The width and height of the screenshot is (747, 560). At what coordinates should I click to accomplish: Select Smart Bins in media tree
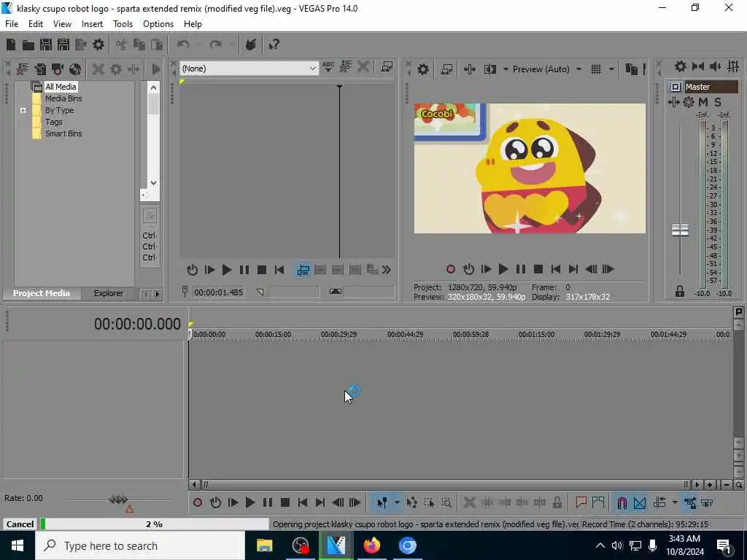63,134
